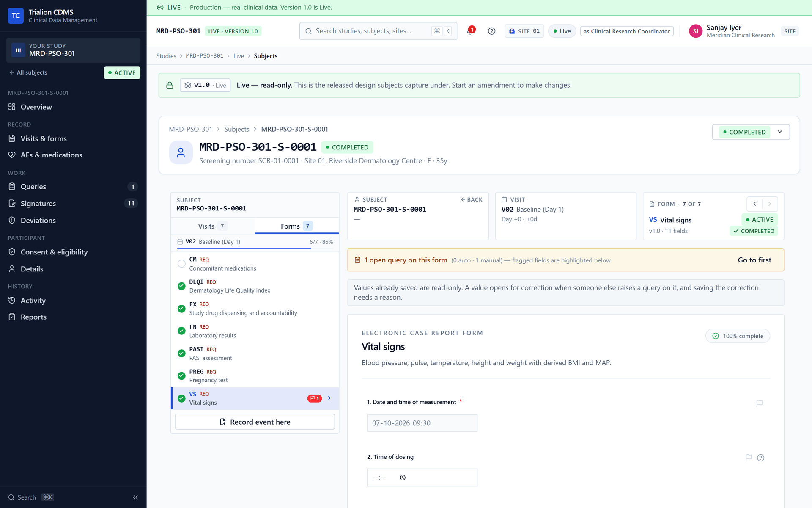Image resolution: width=812 pixels, height=508 pixels.
Task: Toggle the Live environment pill in header
Action: coord(562,31)
